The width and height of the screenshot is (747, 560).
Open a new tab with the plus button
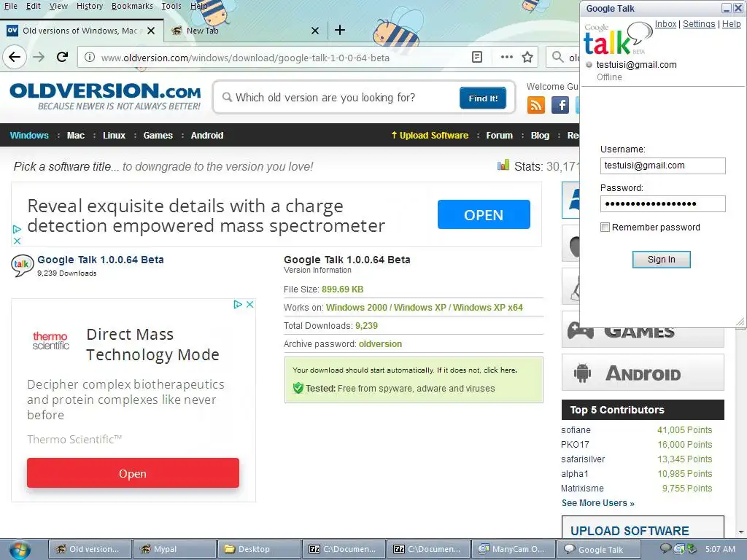[340, 30]
